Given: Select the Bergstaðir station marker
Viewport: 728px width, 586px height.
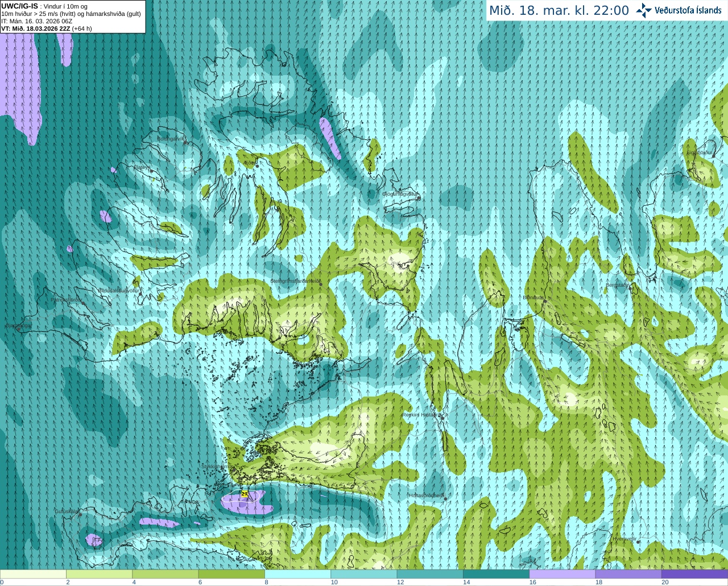Looking at the screenshot, I should pyautogui.click(x=631, y=287).
